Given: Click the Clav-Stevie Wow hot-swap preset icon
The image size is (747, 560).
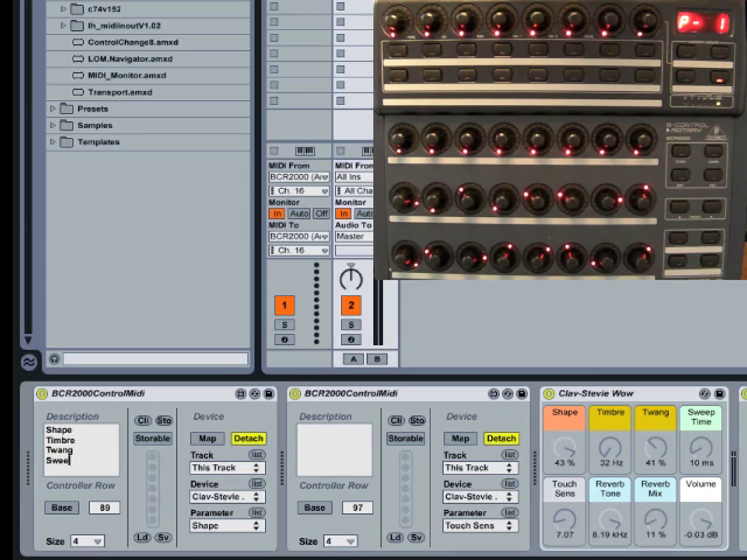Looking at the screenshot, I should [x=704, y=394].
